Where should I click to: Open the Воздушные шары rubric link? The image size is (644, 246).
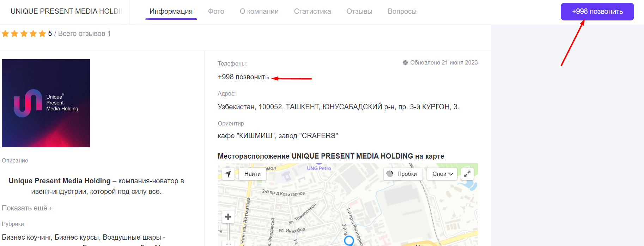click(x=132, y=237)
